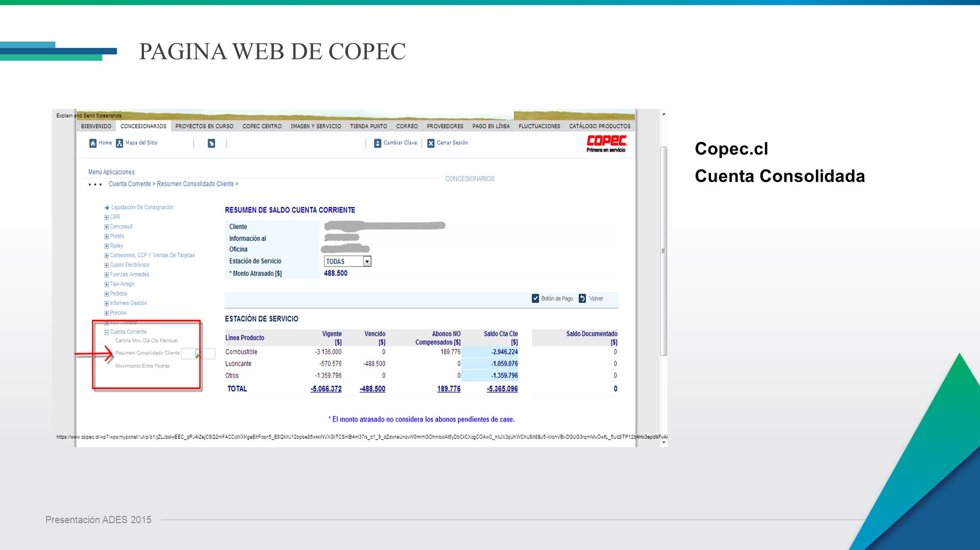Image resolution: width=980 pixels, height=550 pixels.
Task: Expand the Presto tree node
Action: pyautogui.click(x=107, y=236)
